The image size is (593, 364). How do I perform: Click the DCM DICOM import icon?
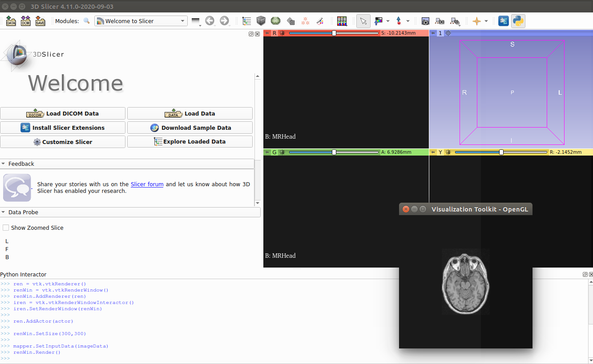(x=26, y=21)
